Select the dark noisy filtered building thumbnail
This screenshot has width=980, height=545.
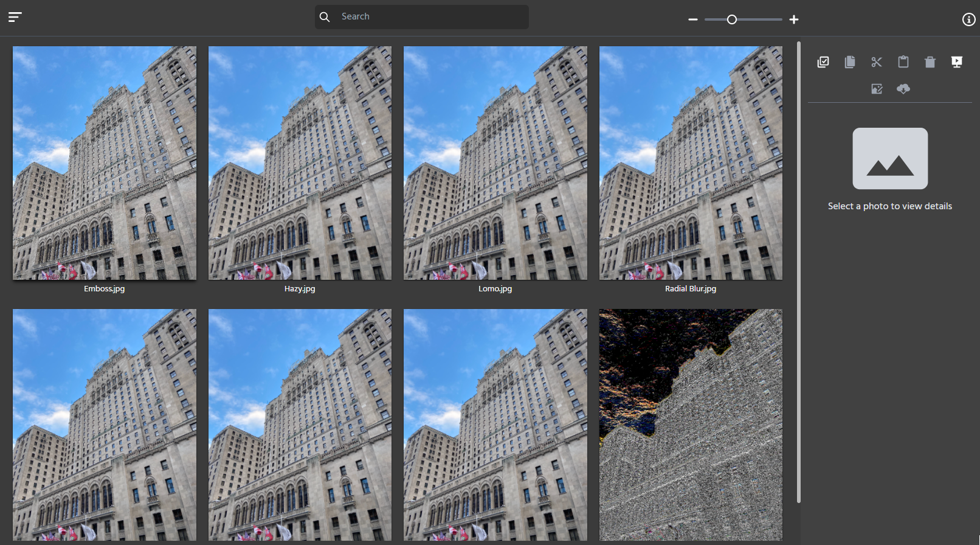pos(691,425)
